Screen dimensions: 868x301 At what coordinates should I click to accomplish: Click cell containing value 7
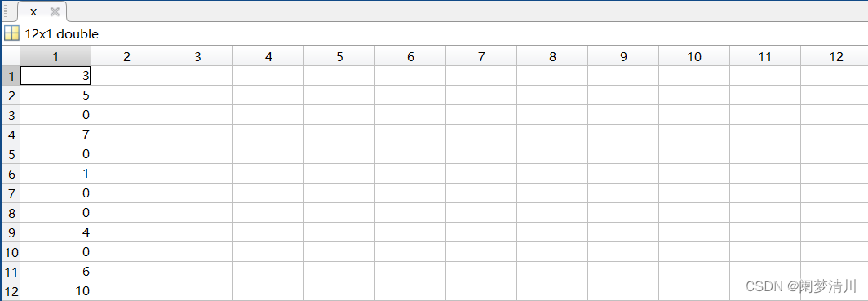(55, 135)
